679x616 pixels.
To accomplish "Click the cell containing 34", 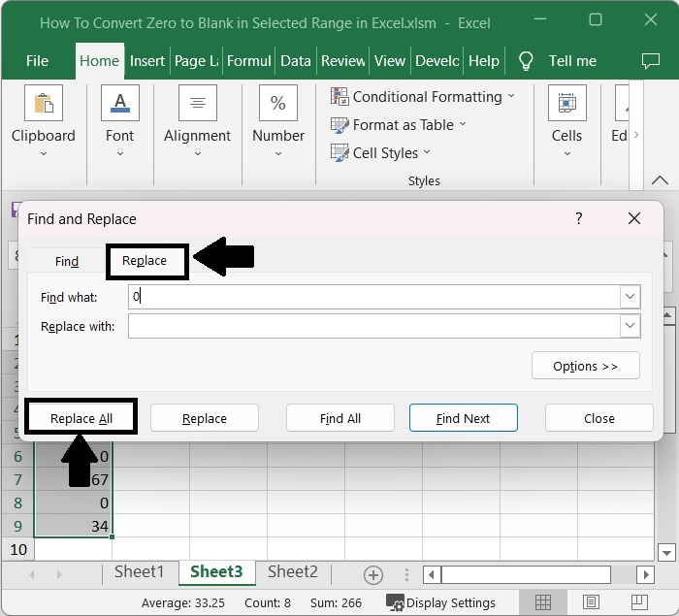I will (73, 526).
